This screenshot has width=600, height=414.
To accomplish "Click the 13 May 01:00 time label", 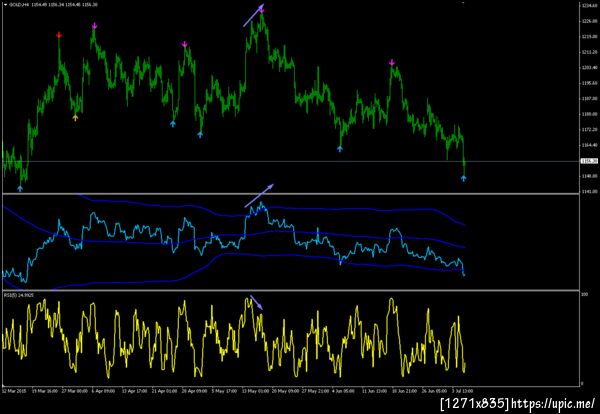I will [254, 391].
